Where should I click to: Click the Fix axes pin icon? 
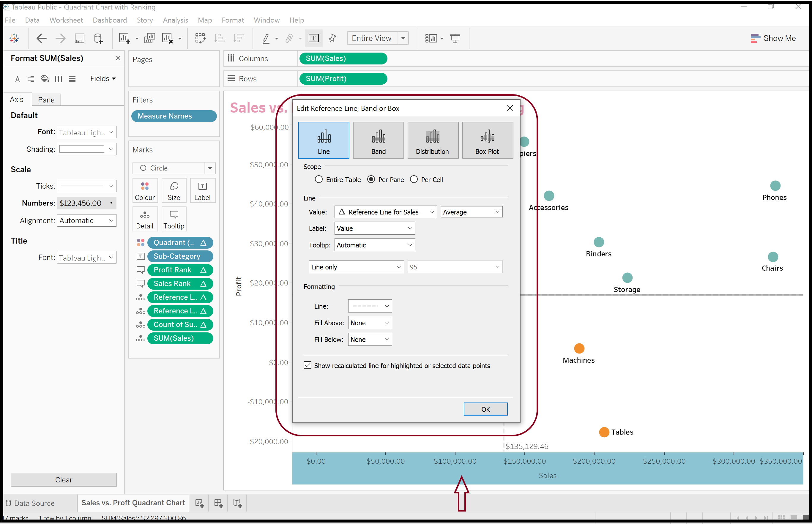click(x=332, y=38)
